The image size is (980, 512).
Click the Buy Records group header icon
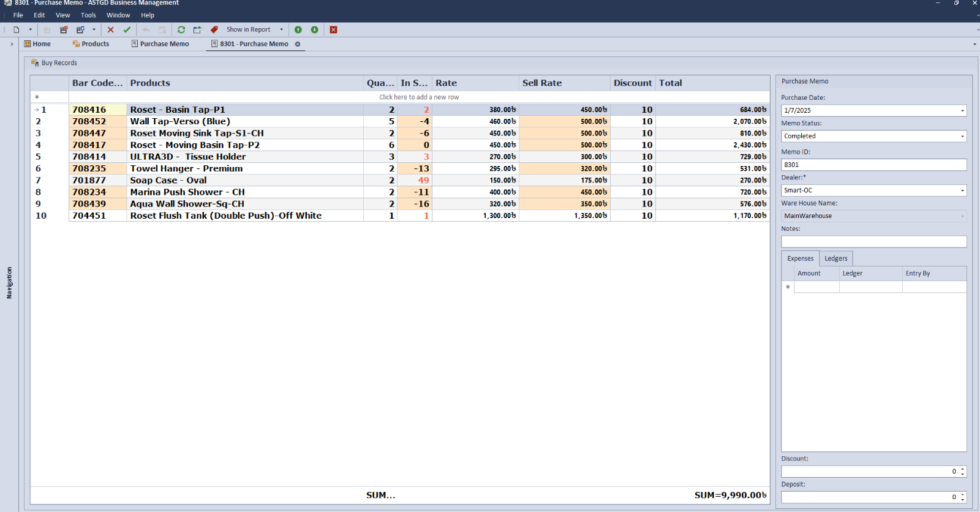[x=35, y=62]
